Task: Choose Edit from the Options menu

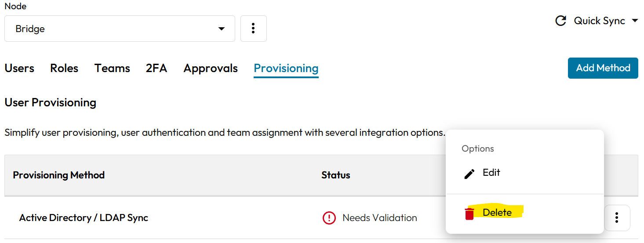Action: (x=491, y=173)
